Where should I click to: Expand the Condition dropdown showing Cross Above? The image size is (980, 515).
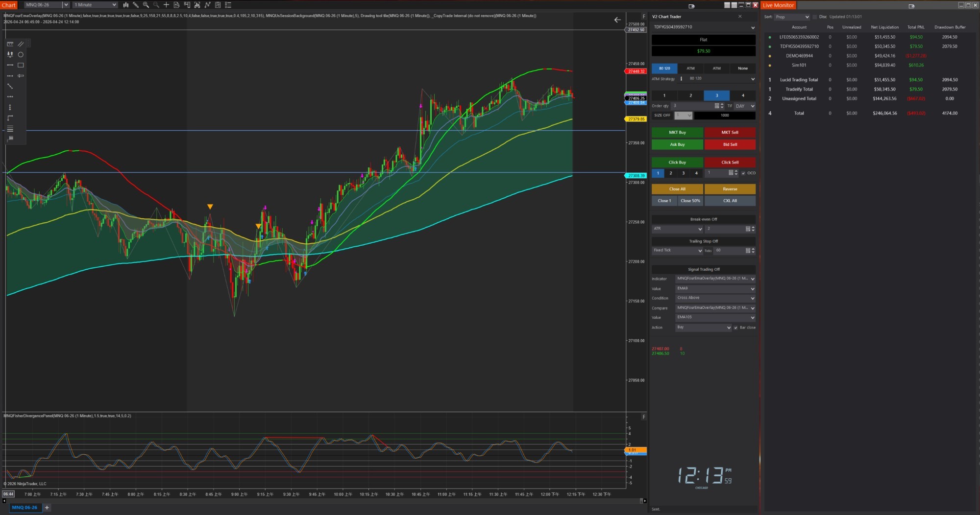click(x=714, y=298)
